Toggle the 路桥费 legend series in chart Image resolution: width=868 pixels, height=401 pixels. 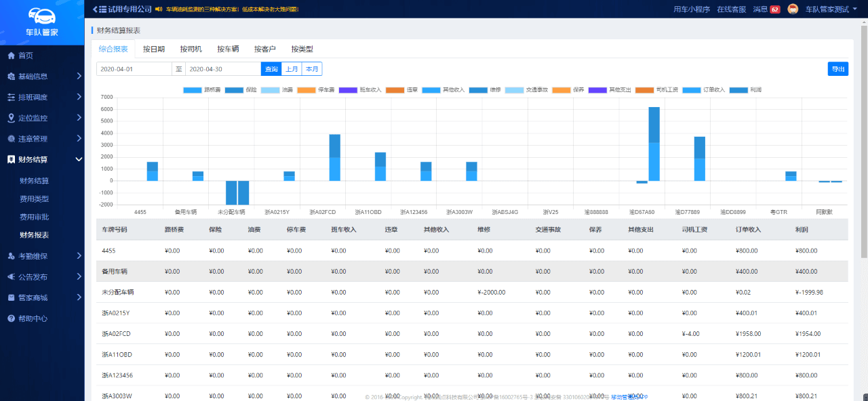[x=193, y=90]
